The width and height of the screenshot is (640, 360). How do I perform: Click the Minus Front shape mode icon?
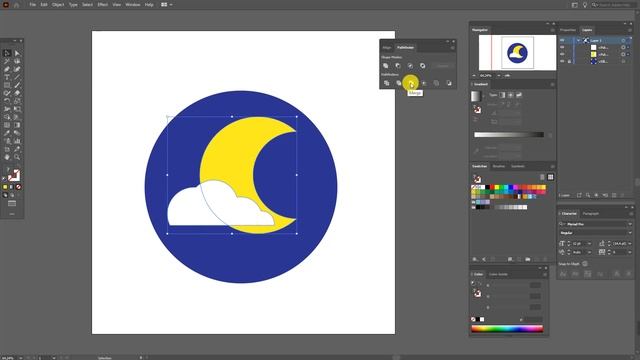(x=398, y=66)
